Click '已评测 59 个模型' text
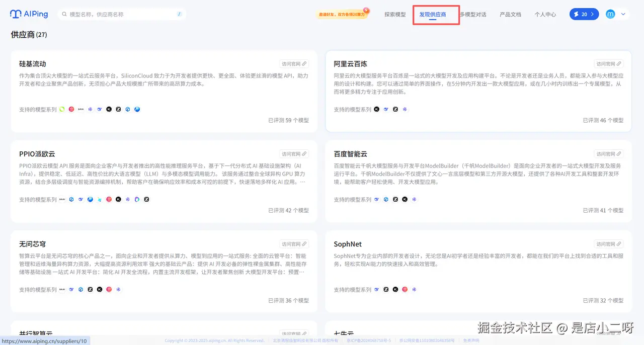Viewport: 644px width, 345px height. [288, 120]
